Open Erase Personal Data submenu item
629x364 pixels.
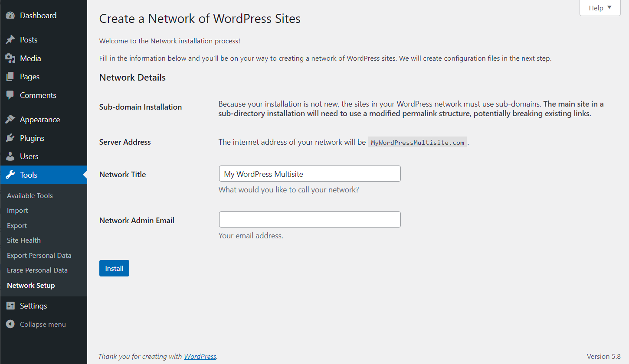pyautogui.click(x=37, y=270)
